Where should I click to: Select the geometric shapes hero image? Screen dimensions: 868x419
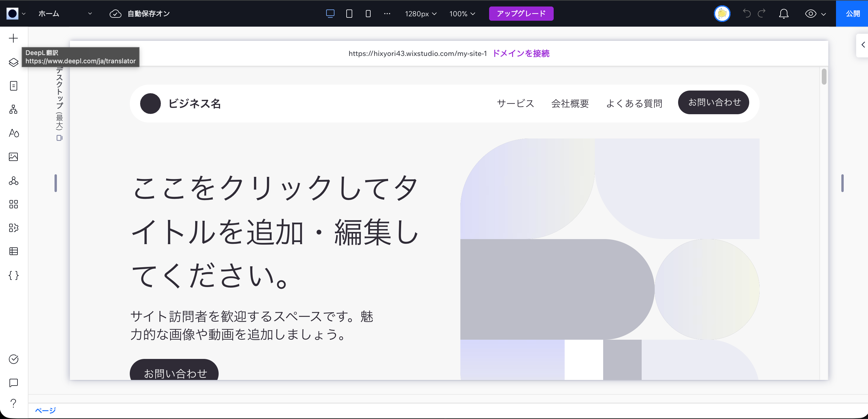[610, 259]
